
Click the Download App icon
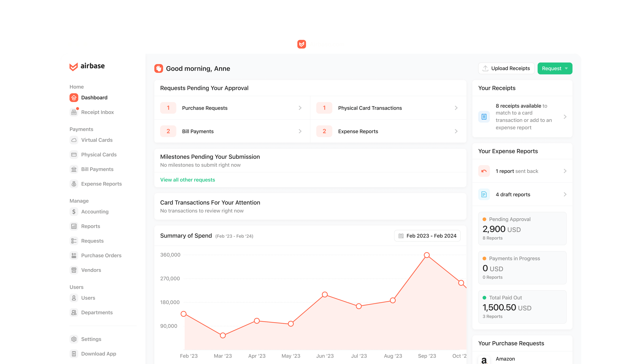click(74, 354)
